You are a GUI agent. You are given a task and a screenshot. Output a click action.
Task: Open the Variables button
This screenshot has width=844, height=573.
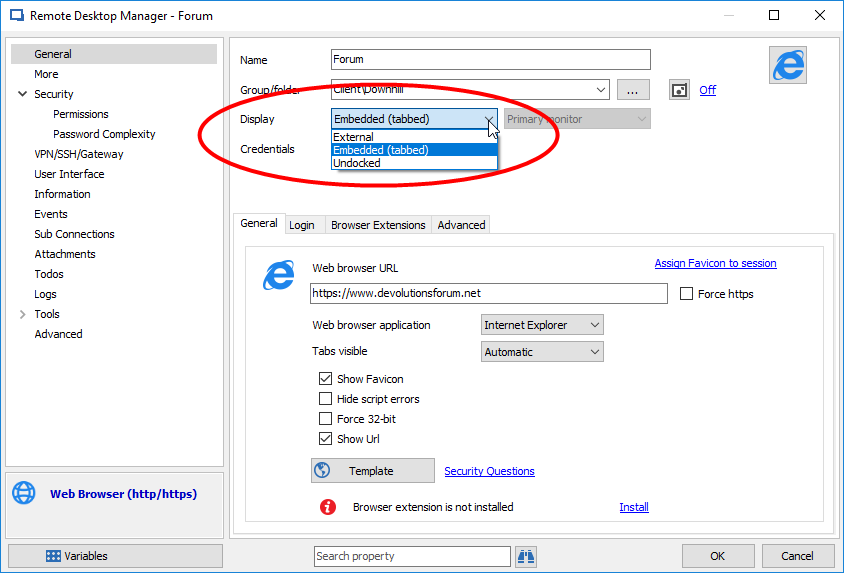tap(115, 556)
